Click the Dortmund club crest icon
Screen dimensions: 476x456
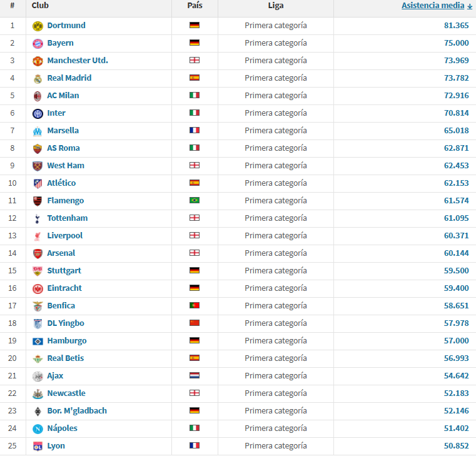coord(38,26)
